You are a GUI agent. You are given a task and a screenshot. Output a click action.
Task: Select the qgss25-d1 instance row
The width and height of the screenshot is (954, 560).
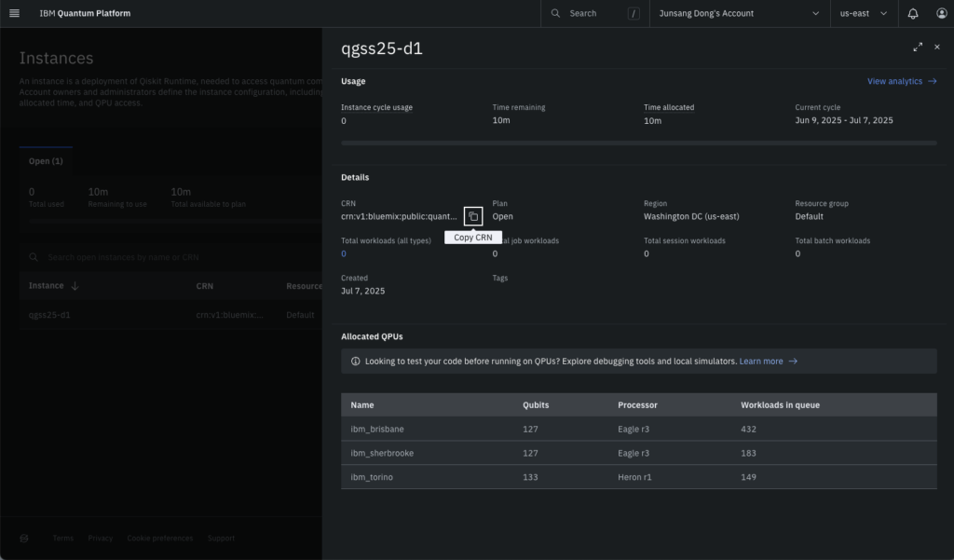click(171, 315)
